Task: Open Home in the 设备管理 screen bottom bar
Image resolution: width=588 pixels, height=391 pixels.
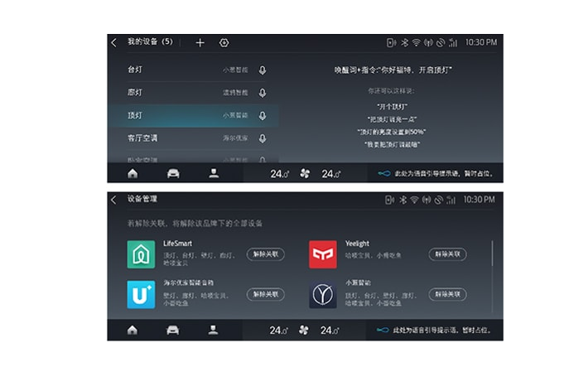Action: (x=132, y=331)
